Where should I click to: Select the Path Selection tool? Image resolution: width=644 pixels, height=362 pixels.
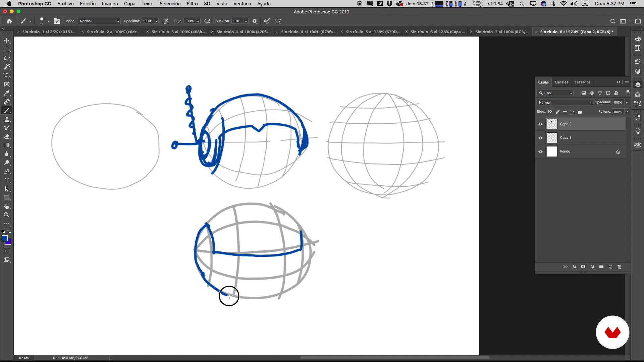pos(7,189)
